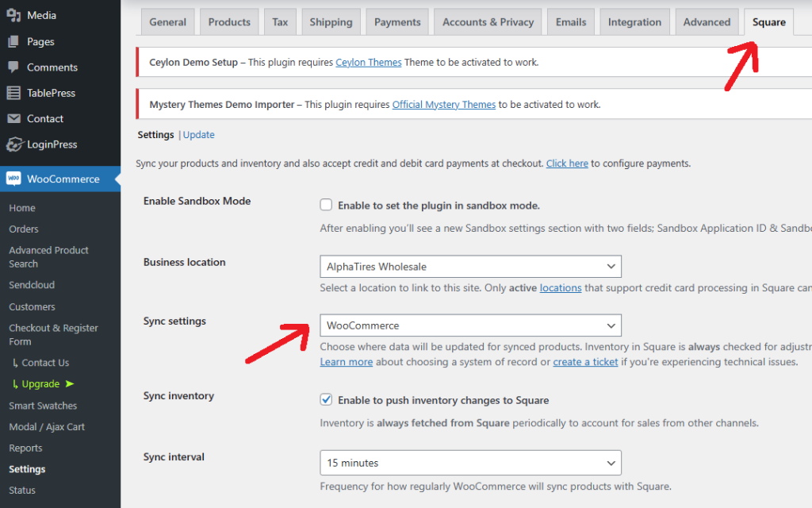Open the Shipping tab
Viewport: 812px width, 508px height.
point(331,22)
